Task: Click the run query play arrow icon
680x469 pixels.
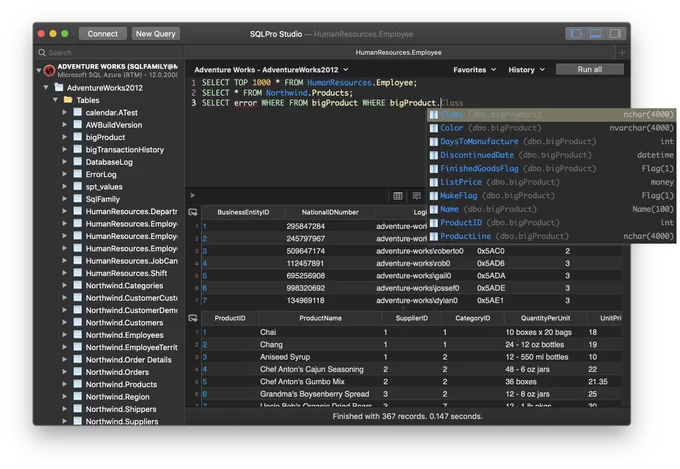Action: tap(193, 196)
